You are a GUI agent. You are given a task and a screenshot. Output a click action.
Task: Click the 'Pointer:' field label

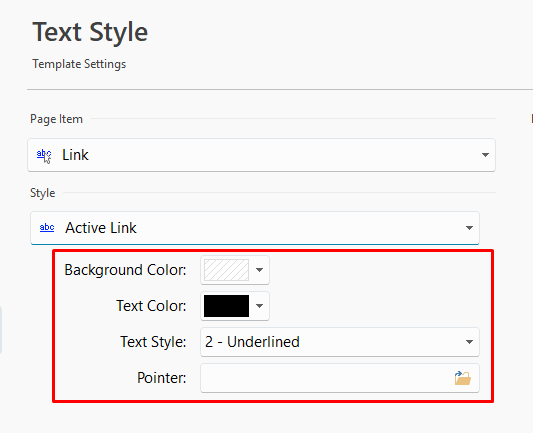tap(162, 378)
